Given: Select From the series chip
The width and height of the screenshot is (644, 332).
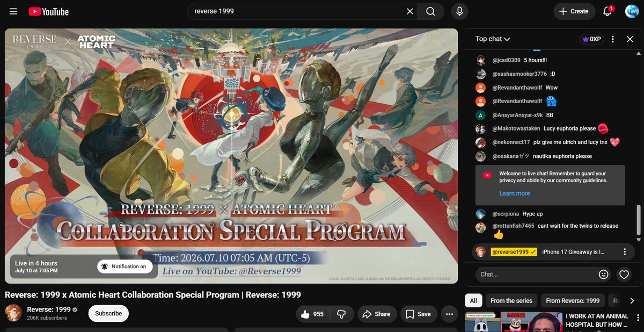Looking at the screenshot, I should (x=511, y=301).
